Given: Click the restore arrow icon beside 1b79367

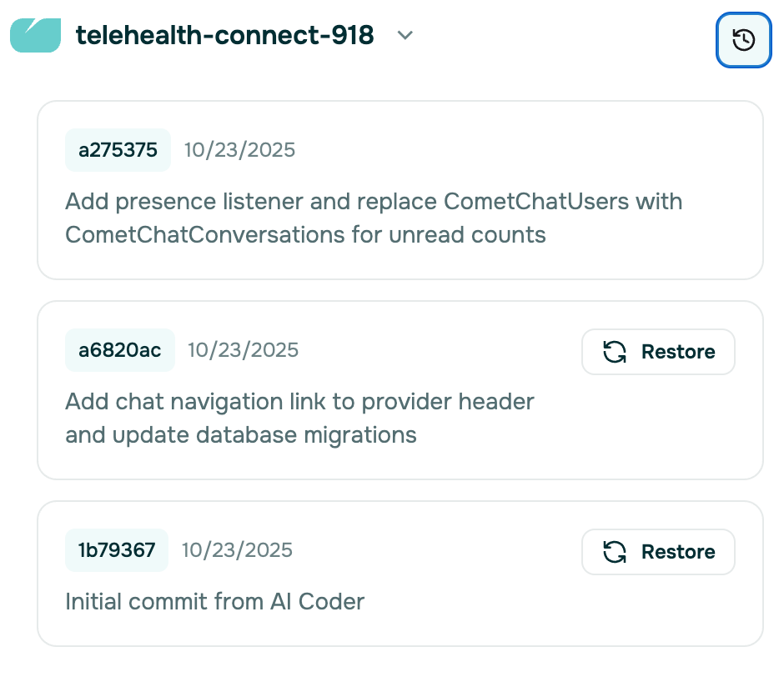Looking at the screenshot, I should pyautogui.click(x=615, y=551).
